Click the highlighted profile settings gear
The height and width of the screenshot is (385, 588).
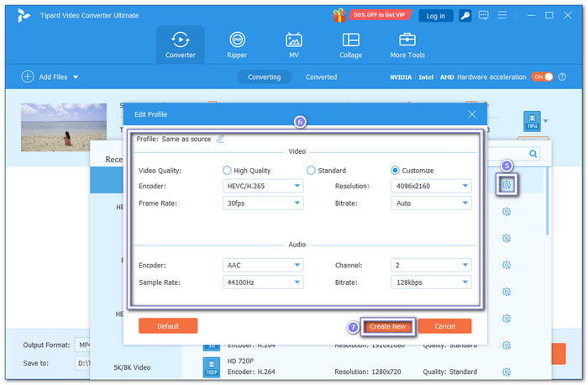point(507,185)
